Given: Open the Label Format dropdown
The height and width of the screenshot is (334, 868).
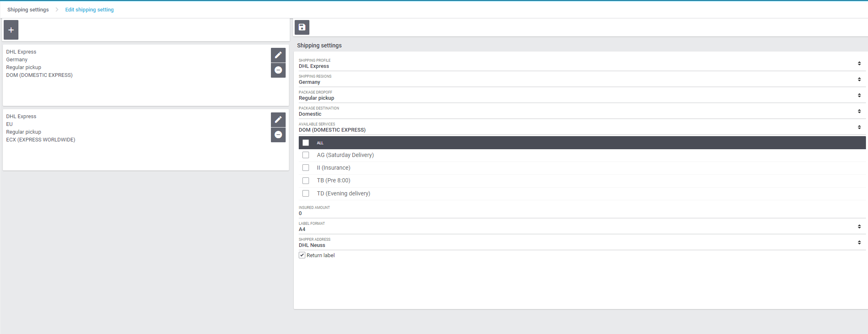Looking at the screenshot, I should (582, 226).
